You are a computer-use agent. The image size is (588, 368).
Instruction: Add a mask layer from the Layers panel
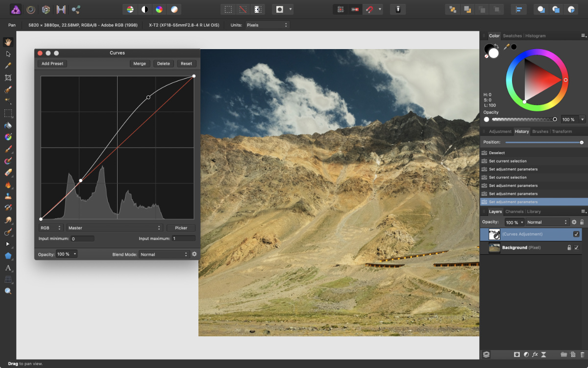pos(517,354)
